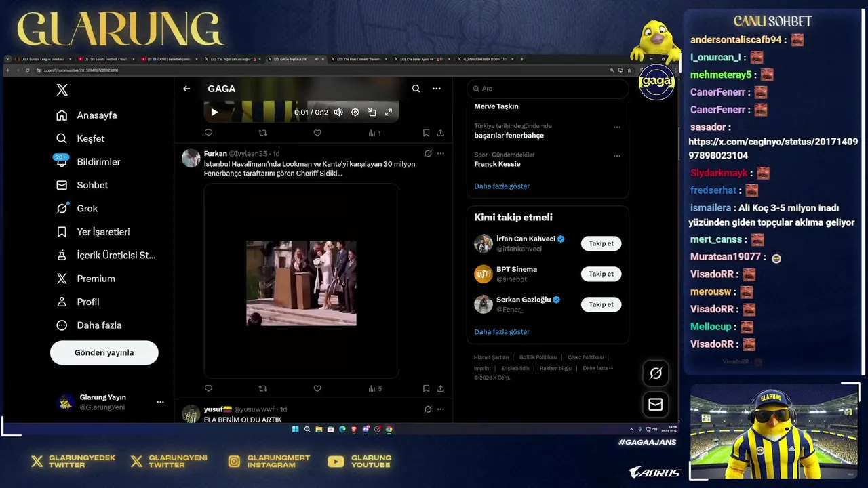Viewport: 868px width, 488px height.
Task: Open caginyo status link in chat
Action: [x=773, y=148]
